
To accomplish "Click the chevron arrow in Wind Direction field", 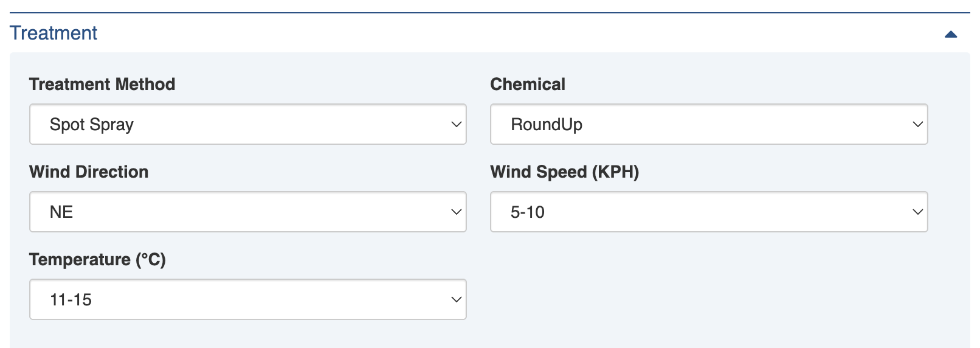I will click(456, 212).
